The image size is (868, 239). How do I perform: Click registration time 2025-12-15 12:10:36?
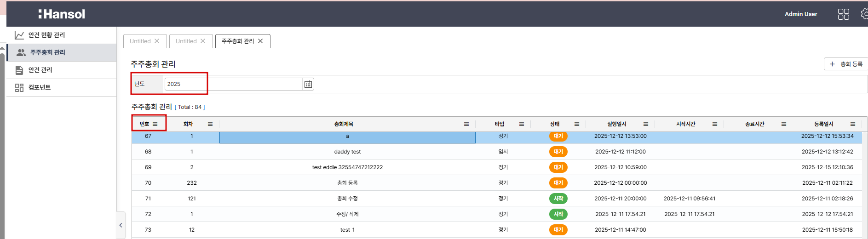(828, 167)
